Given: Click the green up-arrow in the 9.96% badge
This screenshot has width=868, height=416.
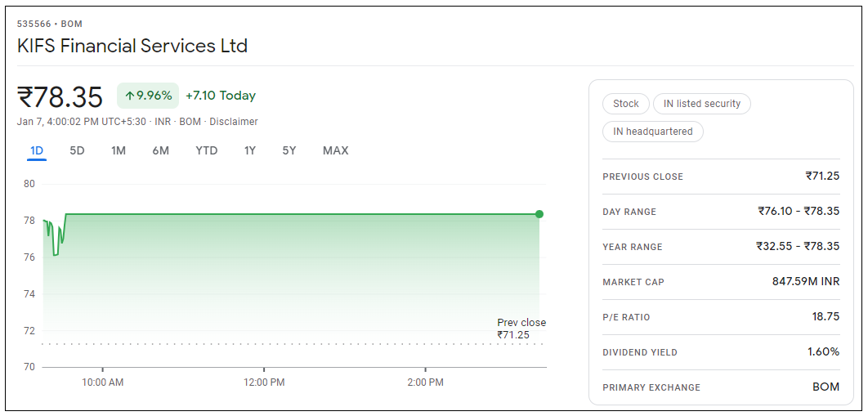Looking at the screenshot, I should point(129,96).
